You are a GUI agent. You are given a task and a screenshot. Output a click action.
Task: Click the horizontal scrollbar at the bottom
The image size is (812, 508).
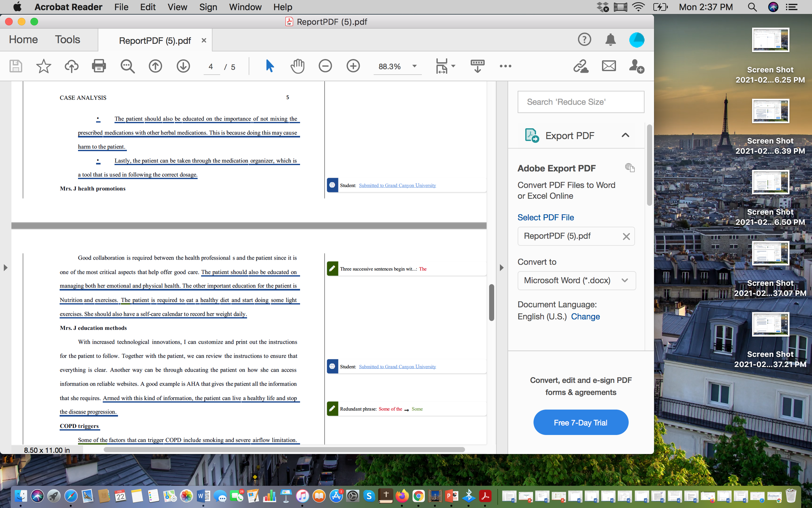coord(284,450)
